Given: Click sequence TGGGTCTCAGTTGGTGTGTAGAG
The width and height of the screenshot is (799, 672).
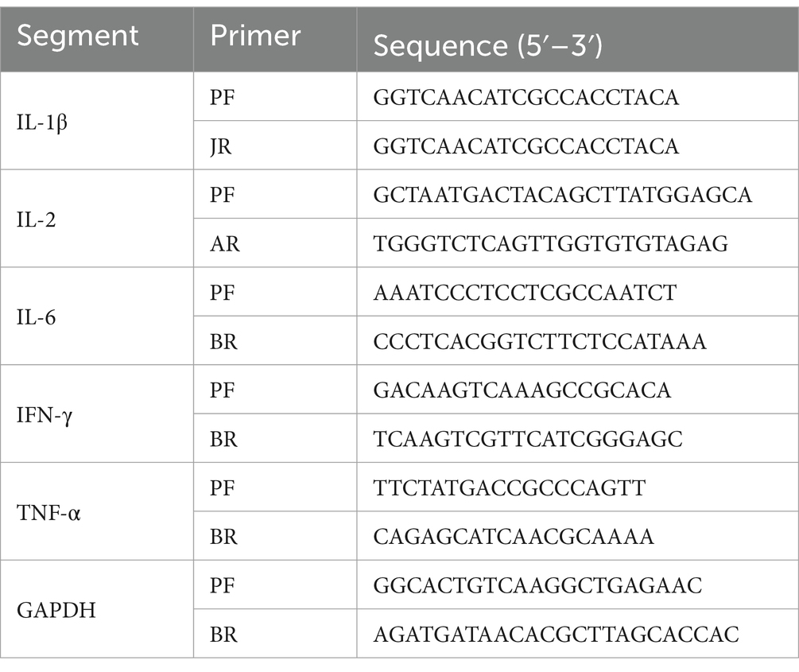Looking at the screenshot, I should [x=550, y=243].
